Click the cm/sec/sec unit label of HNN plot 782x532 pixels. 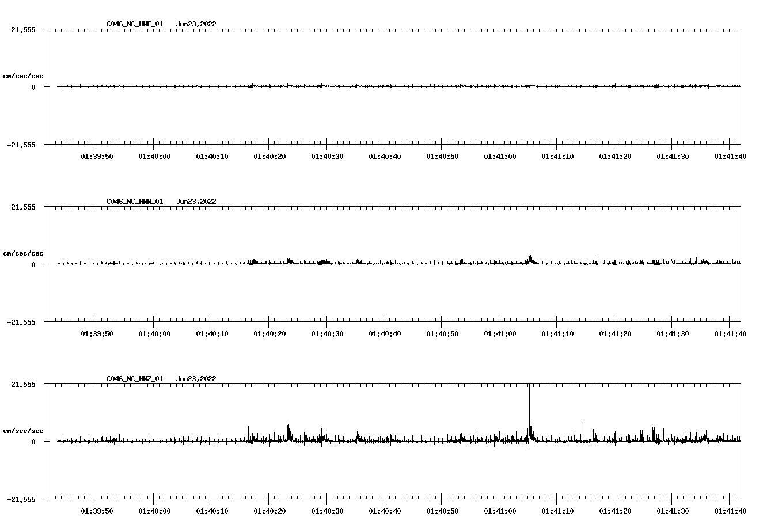(23, 253)
